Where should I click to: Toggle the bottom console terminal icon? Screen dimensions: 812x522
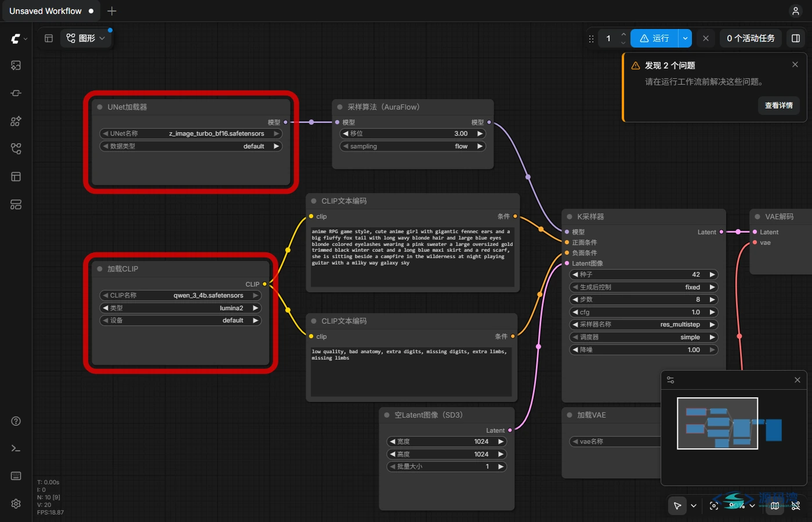click(16, 448)
